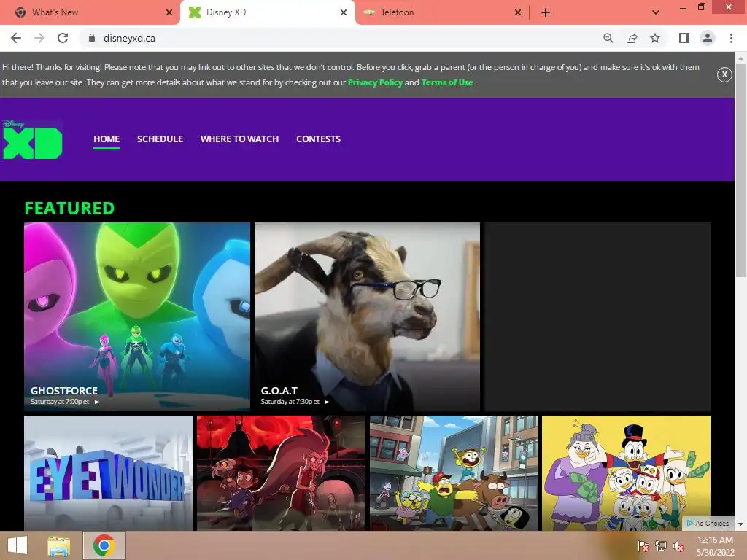Open a new browser tab

pyautogui.click(x=546, y=12)
